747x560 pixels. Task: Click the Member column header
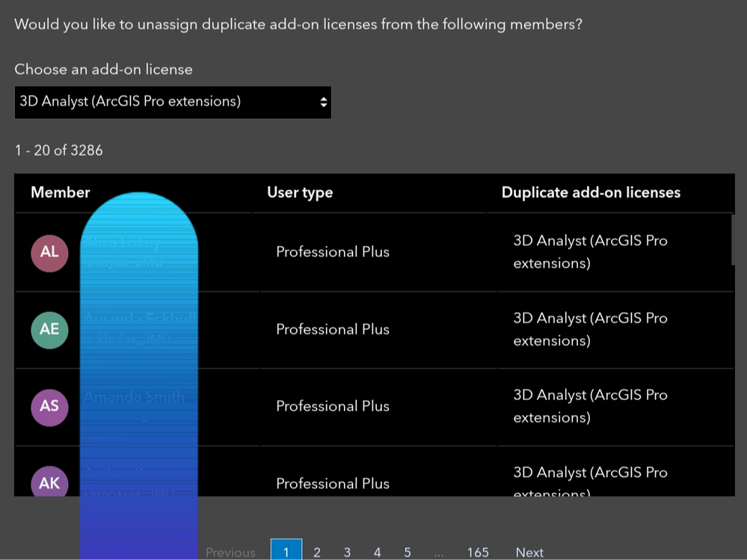(61, 193)
